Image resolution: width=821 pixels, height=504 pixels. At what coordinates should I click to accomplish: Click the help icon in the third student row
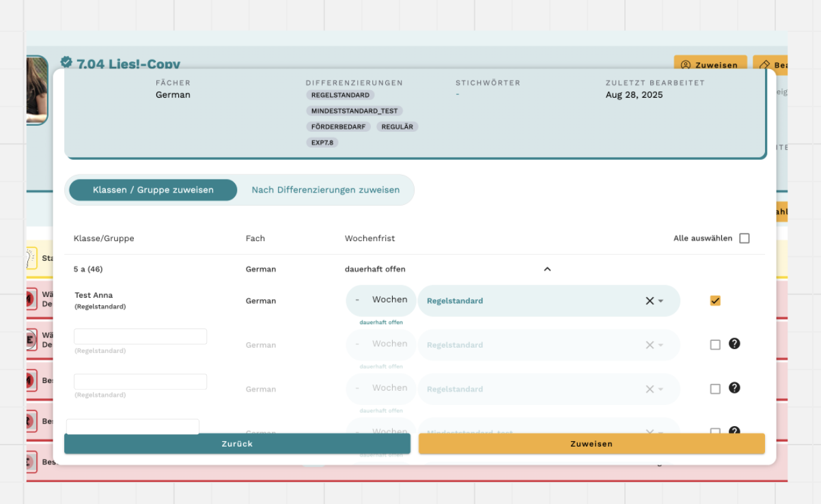coord(734,388)
